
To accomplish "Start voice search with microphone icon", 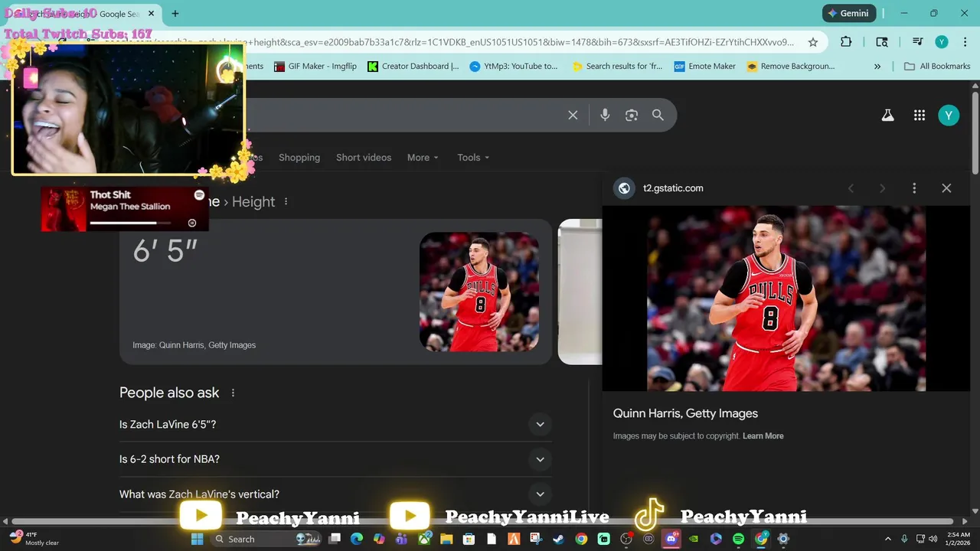I will pos(605,115).
